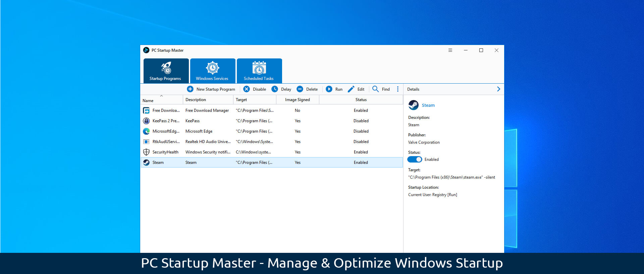644x274 pixels.
Task: Sort by the Description column header
Action: coord(208,100)
